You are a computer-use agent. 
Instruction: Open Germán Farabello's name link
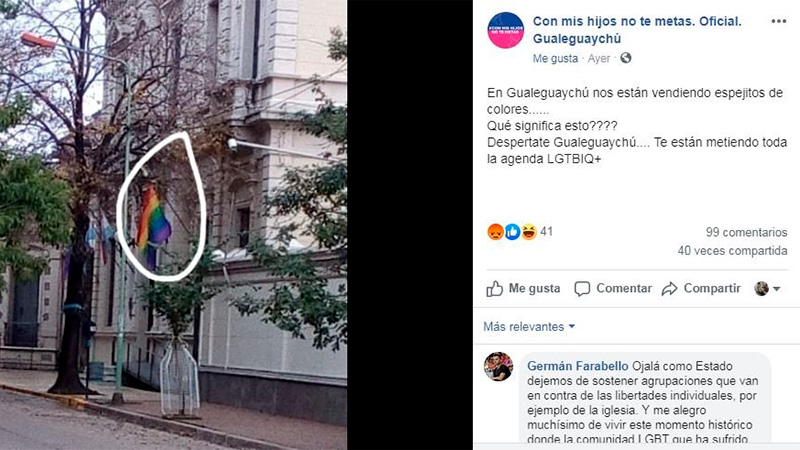(578, 366)
